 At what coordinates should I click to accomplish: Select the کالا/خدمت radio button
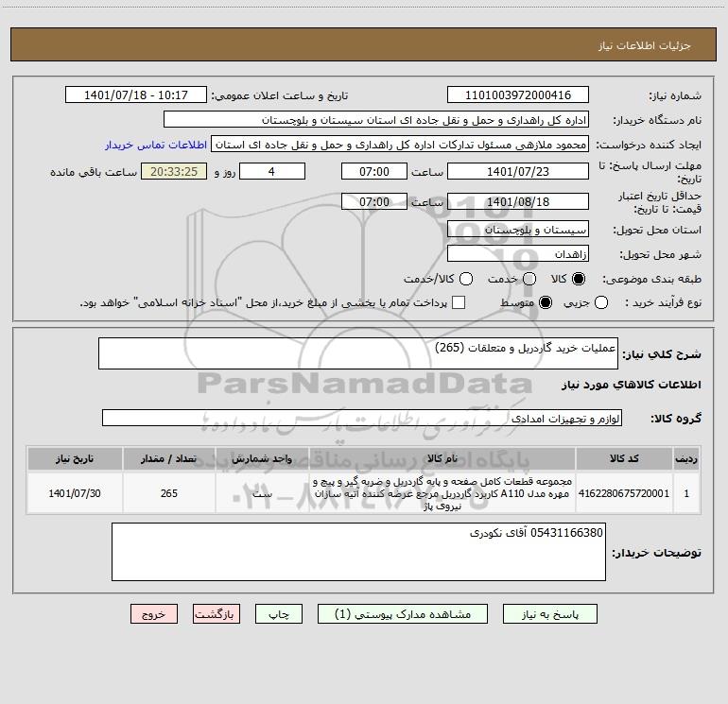click(466, 279)
